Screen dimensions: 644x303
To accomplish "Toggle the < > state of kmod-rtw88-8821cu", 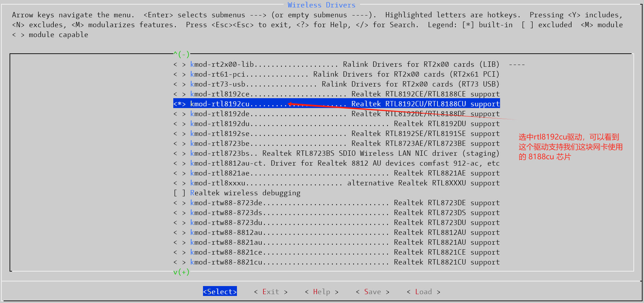I will pyautogui.click(x=179, y=262).
